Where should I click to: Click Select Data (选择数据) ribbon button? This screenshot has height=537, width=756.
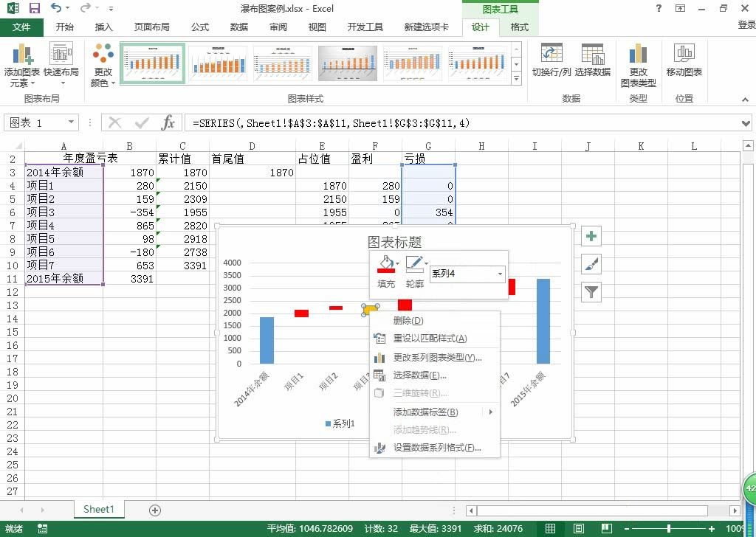(593, 60)
